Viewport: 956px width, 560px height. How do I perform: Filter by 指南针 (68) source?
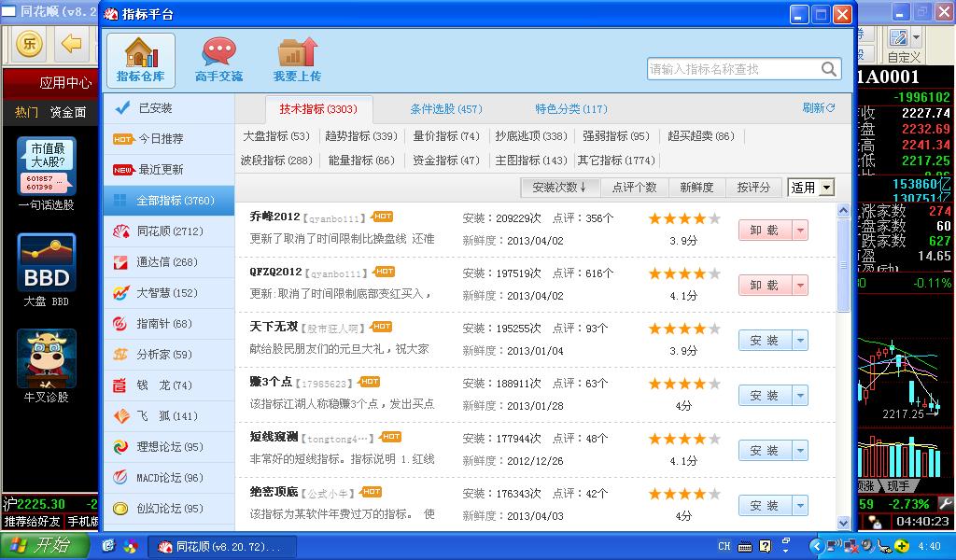coord(169,324)
